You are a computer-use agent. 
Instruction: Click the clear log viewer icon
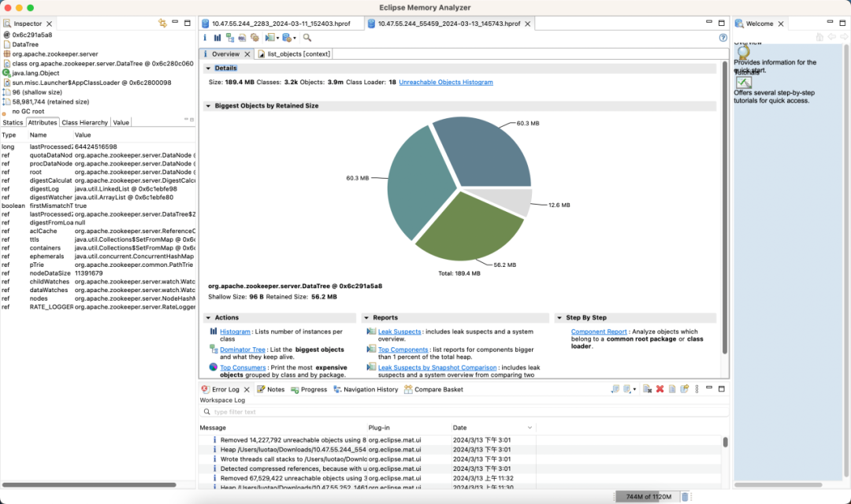(647, 389)
